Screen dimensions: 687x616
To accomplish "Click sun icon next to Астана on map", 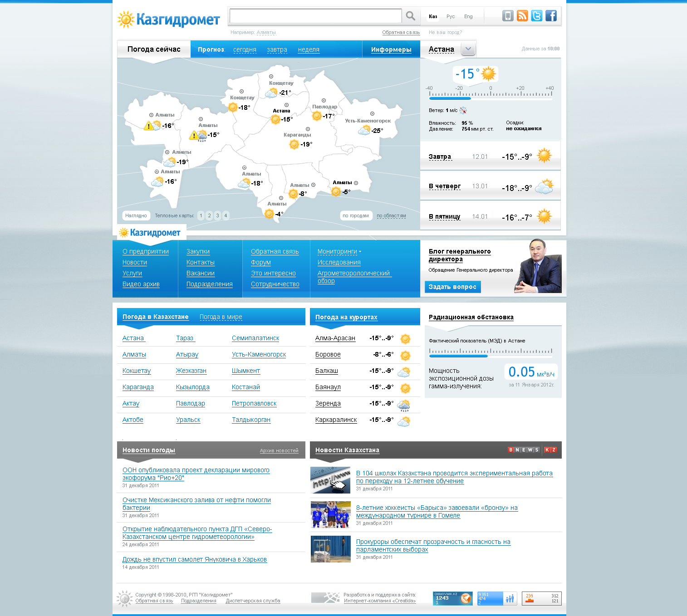I will (275, 119).
